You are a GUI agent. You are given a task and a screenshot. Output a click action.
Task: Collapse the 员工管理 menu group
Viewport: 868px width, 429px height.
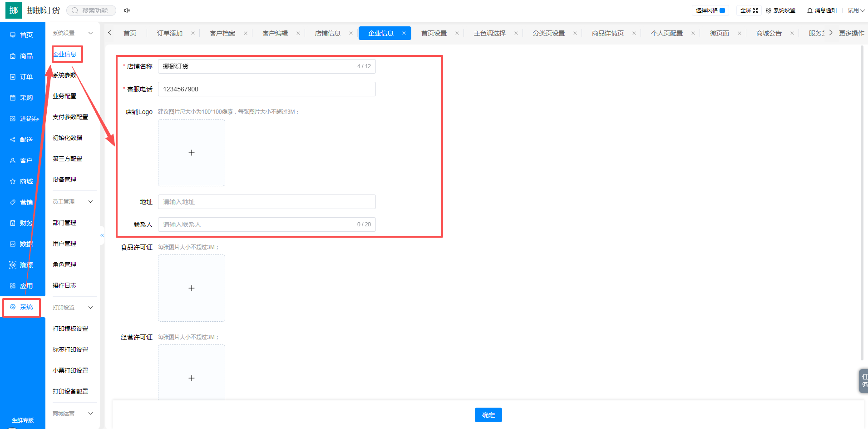click(90, 202)
